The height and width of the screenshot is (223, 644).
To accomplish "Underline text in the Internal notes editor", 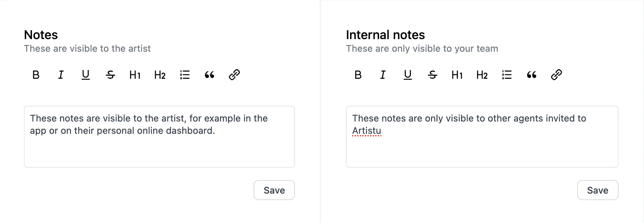I will point(408,75).
